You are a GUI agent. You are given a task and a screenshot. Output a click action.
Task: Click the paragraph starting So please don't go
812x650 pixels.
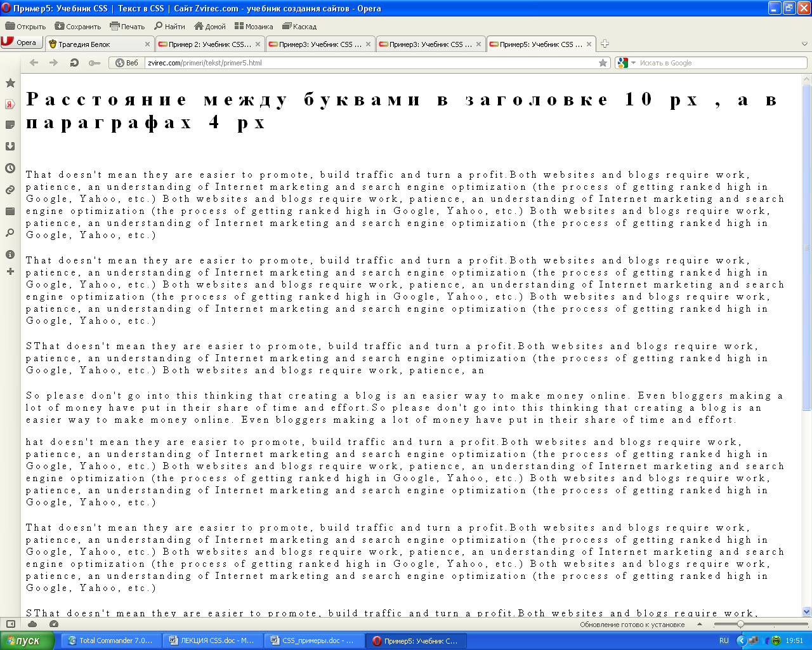405,408
